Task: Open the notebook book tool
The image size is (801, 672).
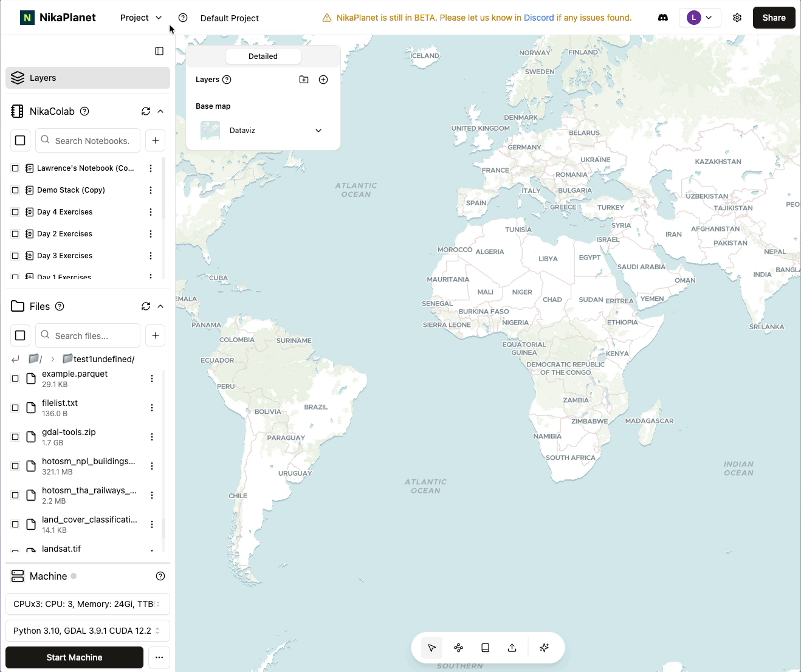Action: tap(486, 648)
